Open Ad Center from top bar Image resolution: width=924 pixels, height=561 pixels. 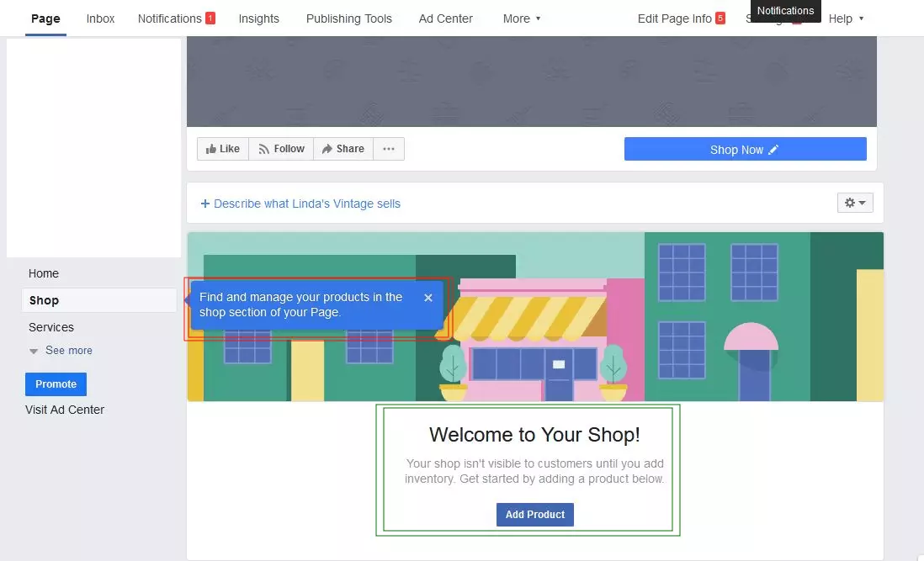(x=445, y=19)
